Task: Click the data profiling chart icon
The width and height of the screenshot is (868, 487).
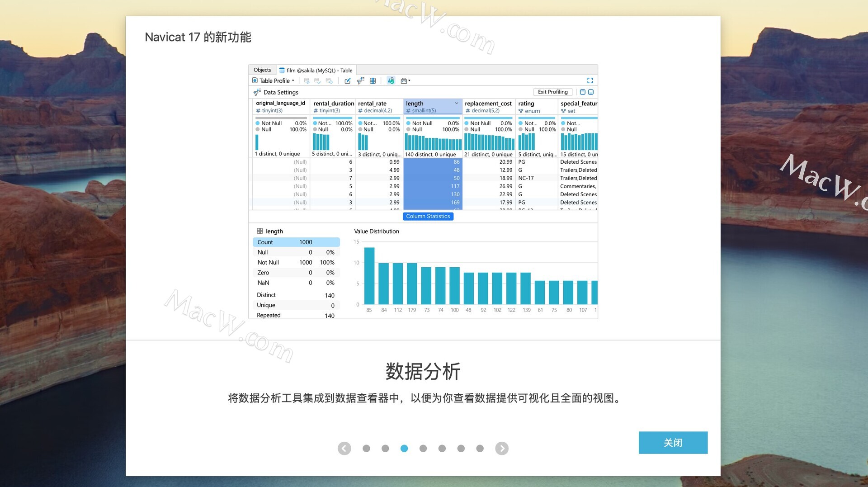Action: pyautogui.click(x=391, y=80)
